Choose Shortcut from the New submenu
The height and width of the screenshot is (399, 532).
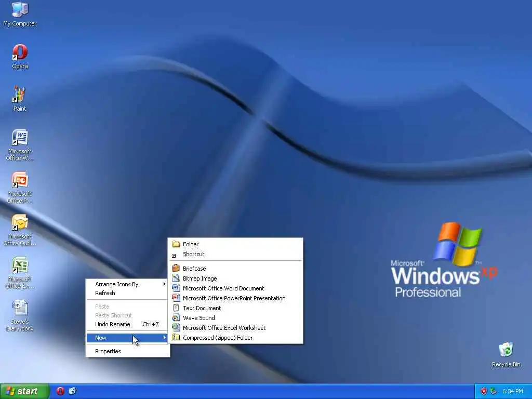235,254
